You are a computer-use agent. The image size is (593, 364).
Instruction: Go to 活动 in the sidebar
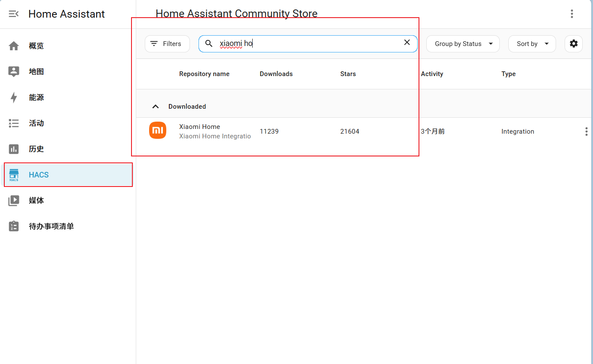point(37,123)
